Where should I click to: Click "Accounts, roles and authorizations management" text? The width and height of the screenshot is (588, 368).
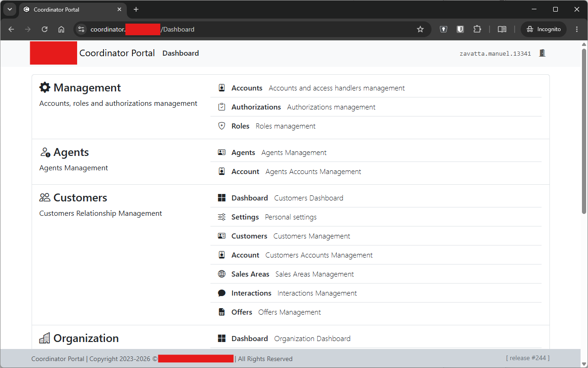118,103
